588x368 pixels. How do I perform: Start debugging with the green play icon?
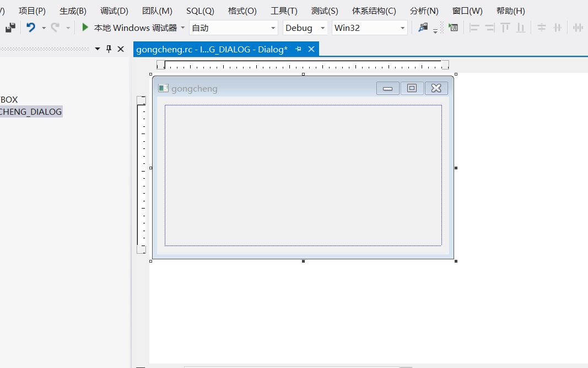click(85, 27)
